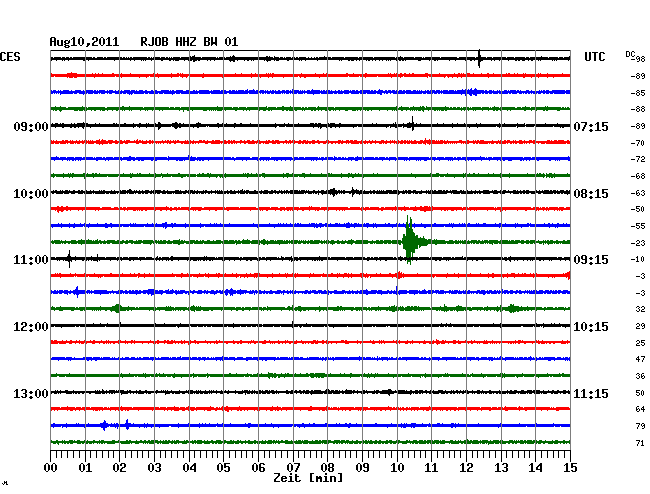Image resolution: width=650 pixels, height=494 pixels.
Task: Click the 07 minute axis tick label
Action: pyautogui.click(x=293, y=467)
